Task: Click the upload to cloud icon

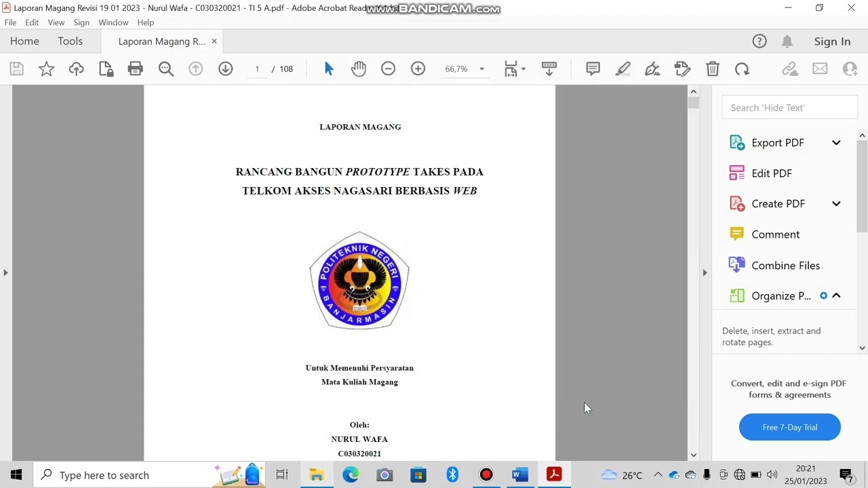Action: coord(76,68)
